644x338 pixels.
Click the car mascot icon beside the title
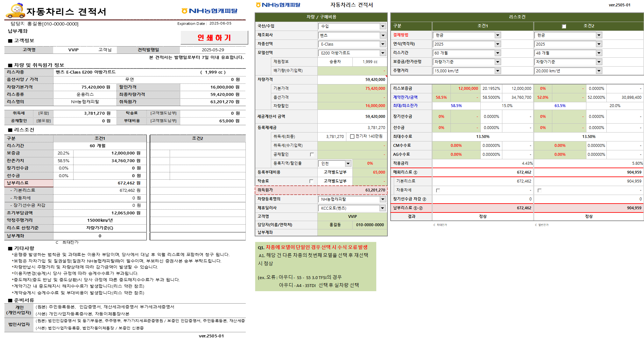pos(15,11)
